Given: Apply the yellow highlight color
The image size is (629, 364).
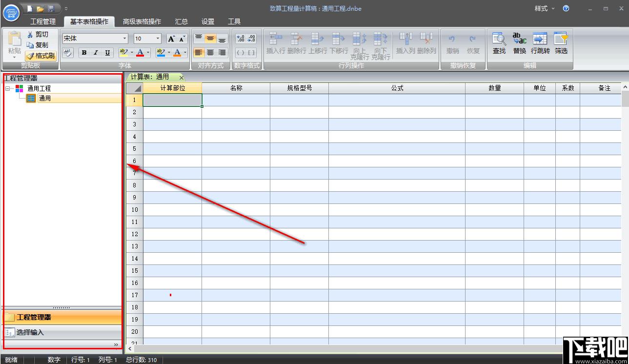Looking at the screenshot, I should pyautogui.click(x=123, y=53).
